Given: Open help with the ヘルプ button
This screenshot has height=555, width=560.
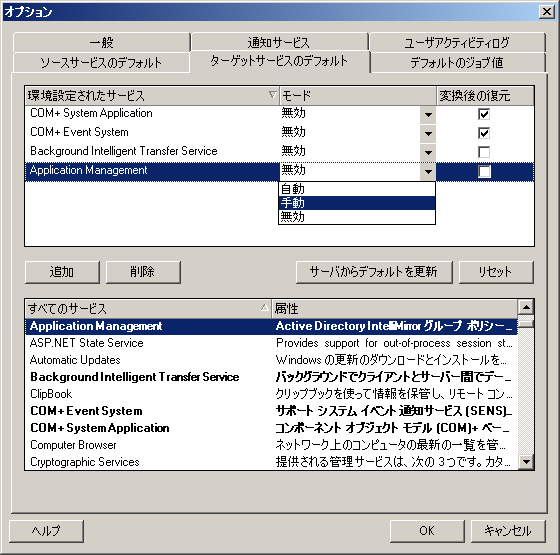Looking at the screenshot, I should coord(46,531).
